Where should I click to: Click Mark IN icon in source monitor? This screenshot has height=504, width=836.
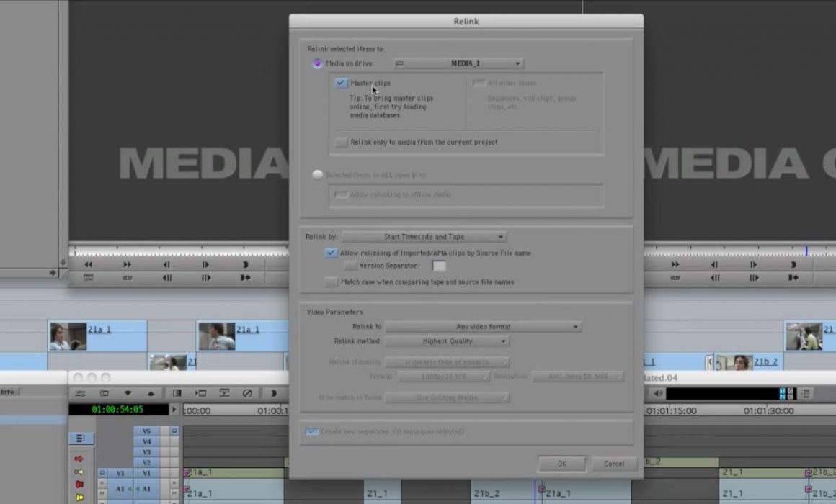pos(245,264)
